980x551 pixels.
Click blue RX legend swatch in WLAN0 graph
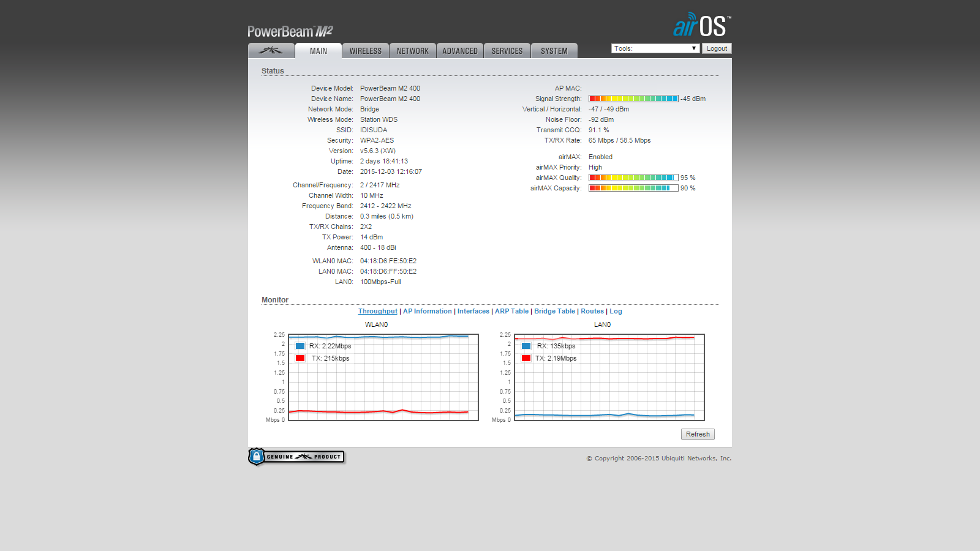tap(300, 346)
